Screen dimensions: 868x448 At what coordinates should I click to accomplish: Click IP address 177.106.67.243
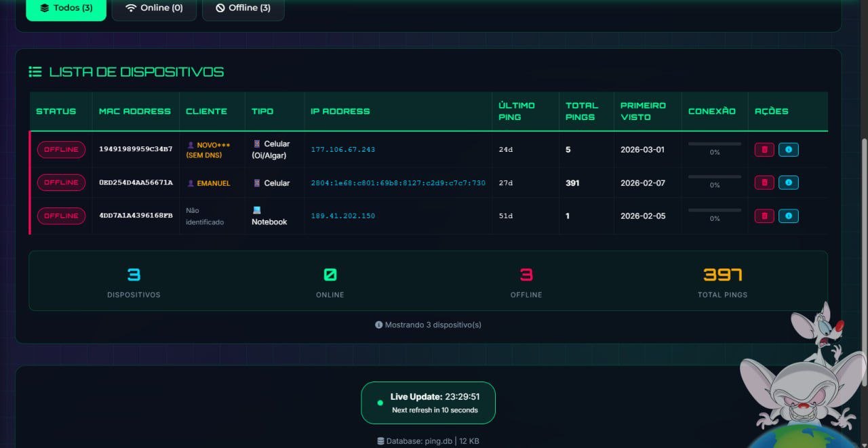click(342, 150)
